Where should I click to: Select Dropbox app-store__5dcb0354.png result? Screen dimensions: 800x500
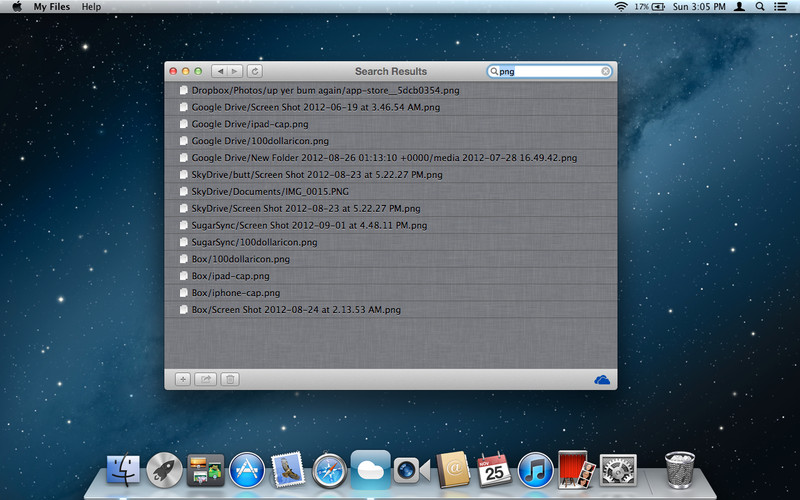tap(391, 90)
